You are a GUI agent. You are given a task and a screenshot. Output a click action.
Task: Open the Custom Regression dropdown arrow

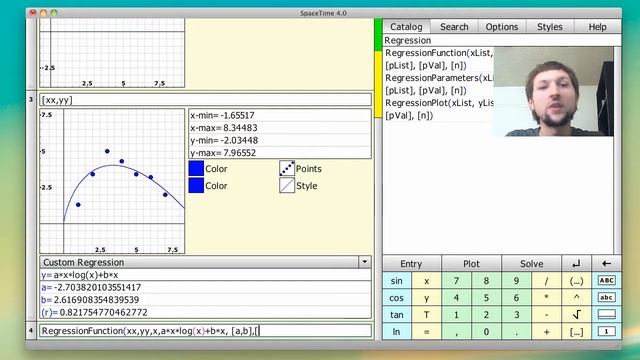coord(364,262)
